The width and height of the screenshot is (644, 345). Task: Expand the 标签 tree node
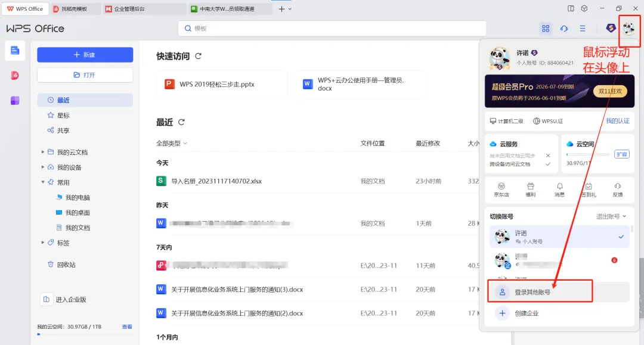tap(43, 243)
